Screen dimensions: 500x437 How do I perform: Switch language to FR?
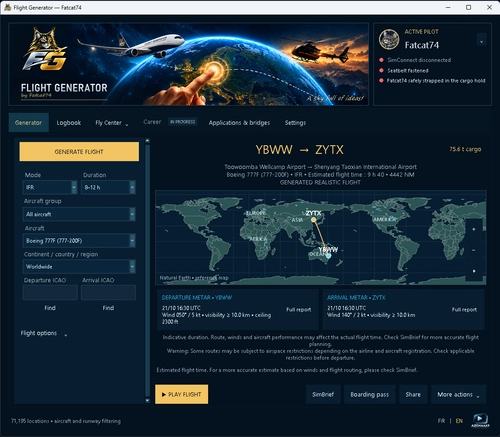441,421
